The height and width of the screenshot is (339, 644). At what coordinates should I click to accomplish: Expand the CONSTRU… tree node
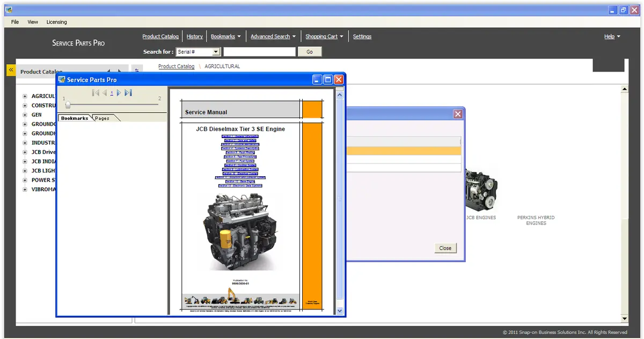25,106
